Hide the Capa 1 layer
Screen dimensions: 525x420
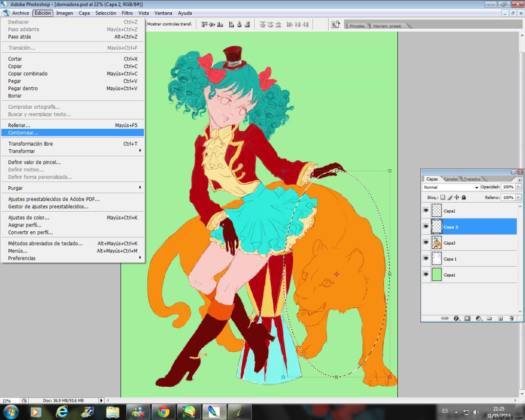click(426, 258)
